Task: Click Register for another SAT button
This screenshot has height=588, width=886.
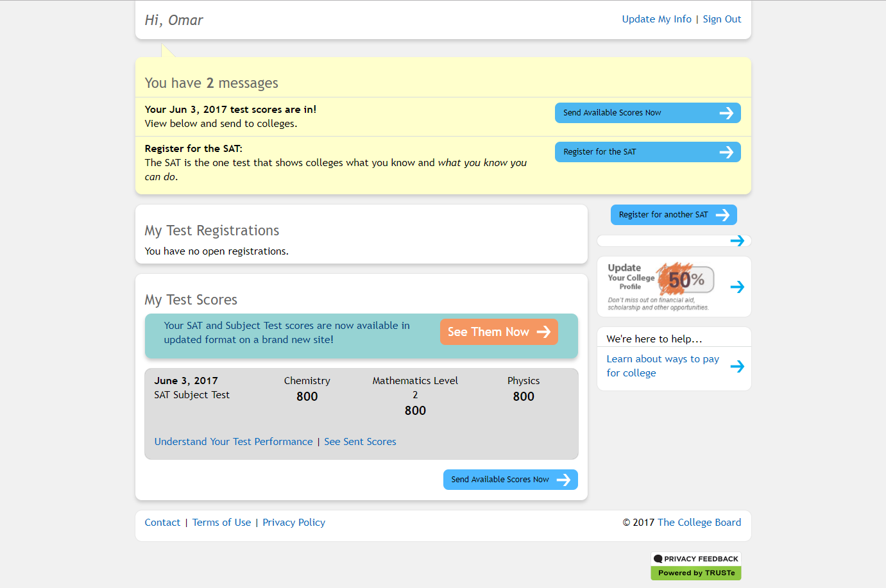Action: [673, 215]
